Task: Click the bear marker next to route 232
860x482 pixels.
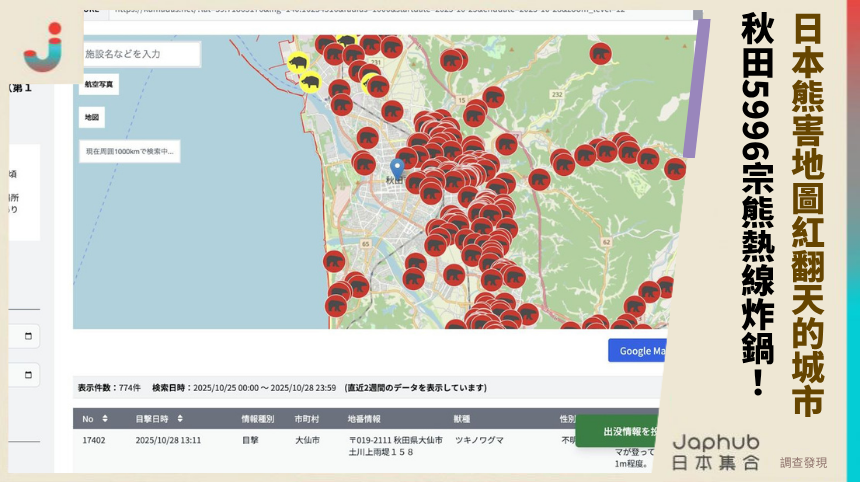Action: [601, 54]
